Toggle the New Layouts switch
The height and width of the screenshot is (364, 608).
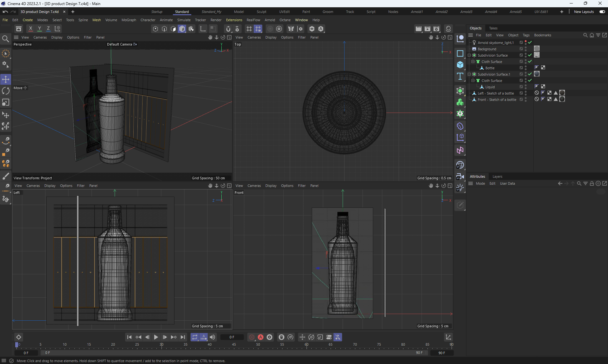click(x=602, y=12)
